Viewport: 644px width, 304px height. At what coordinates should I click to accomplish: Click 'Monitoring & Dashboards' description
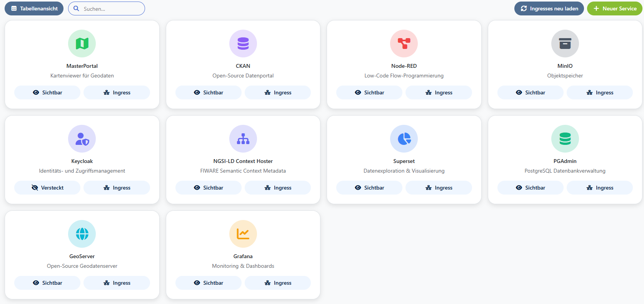243,266
